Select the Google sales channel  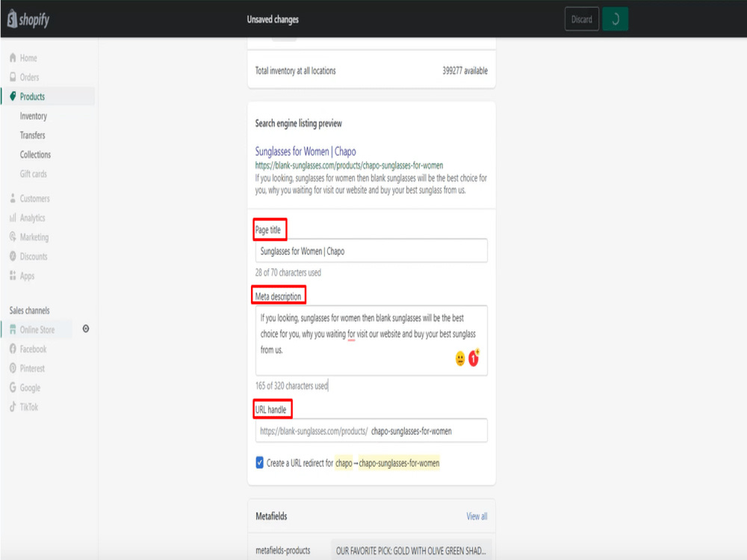pos(30,387)
